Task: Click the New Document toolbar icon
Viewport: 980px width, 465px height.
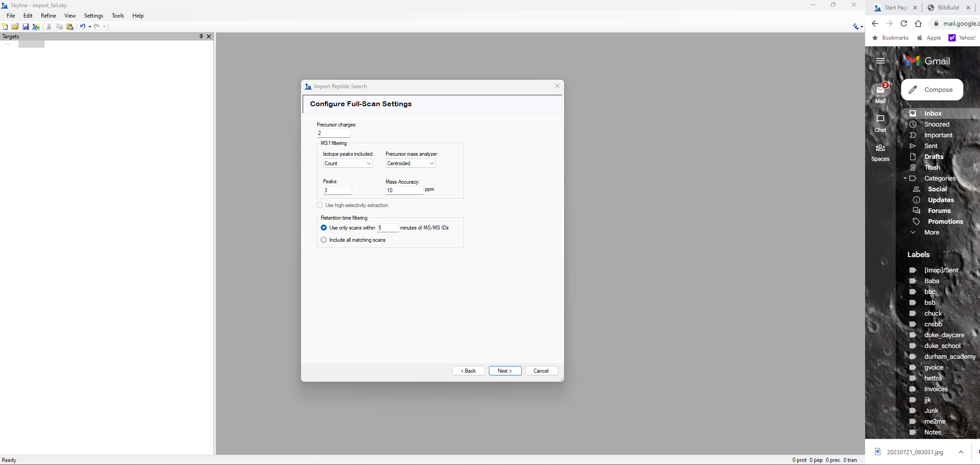Action: (x=5, y=27)
